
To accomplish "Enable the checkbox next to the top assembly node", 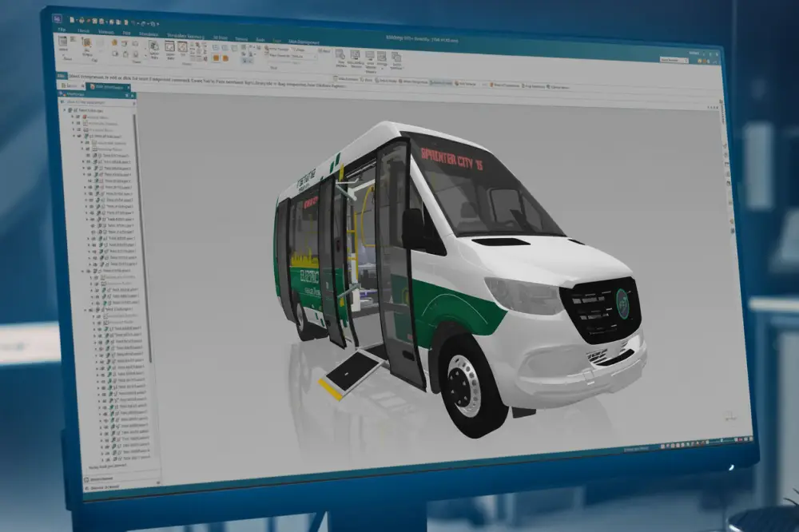I will (x=75, y=108).
